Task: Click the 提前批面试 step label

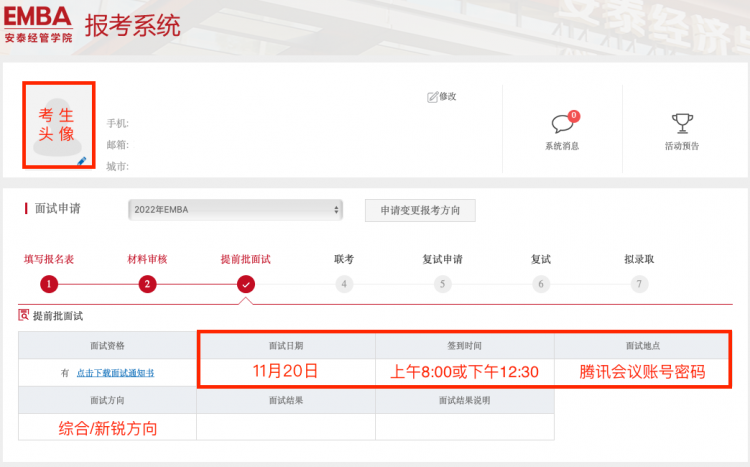Action: click(245, 259)
